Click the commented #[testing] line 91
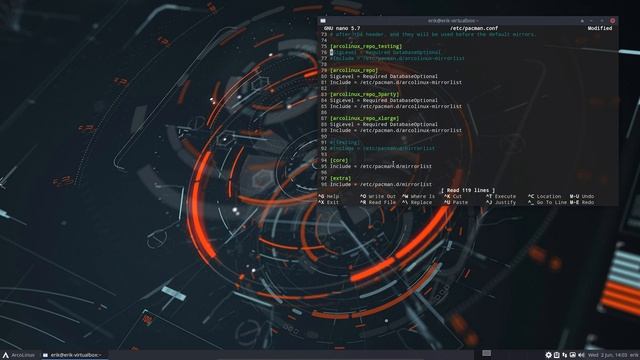The width and height of the screenshot is (640, 360). pos(345,142)
